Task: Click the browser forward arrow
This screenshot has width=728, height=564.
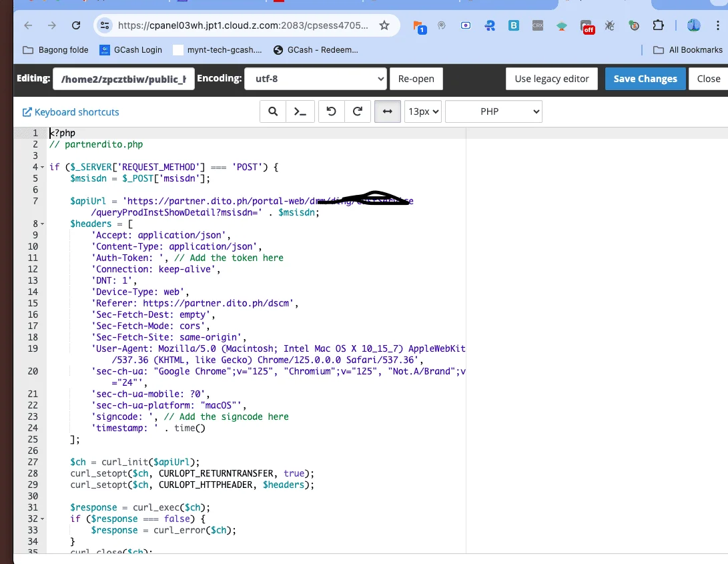Action: pyautogui.click(x=52, y=25)
